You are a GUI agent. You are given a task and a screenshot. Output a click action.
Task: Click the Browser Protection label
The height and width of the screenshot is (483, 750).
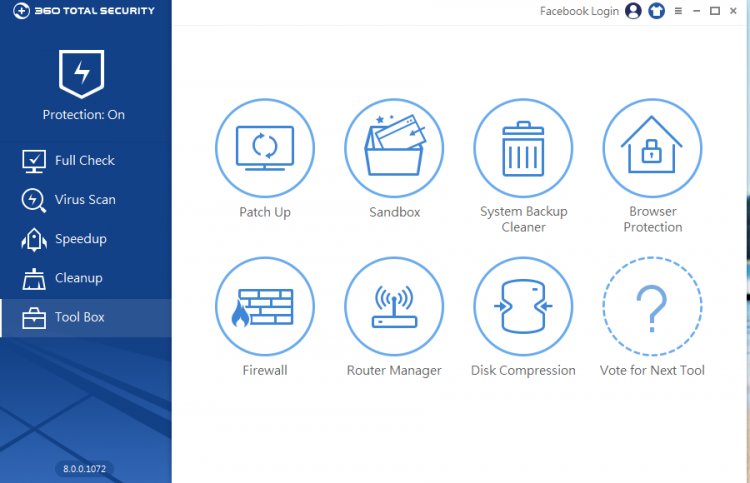(653, 219)
